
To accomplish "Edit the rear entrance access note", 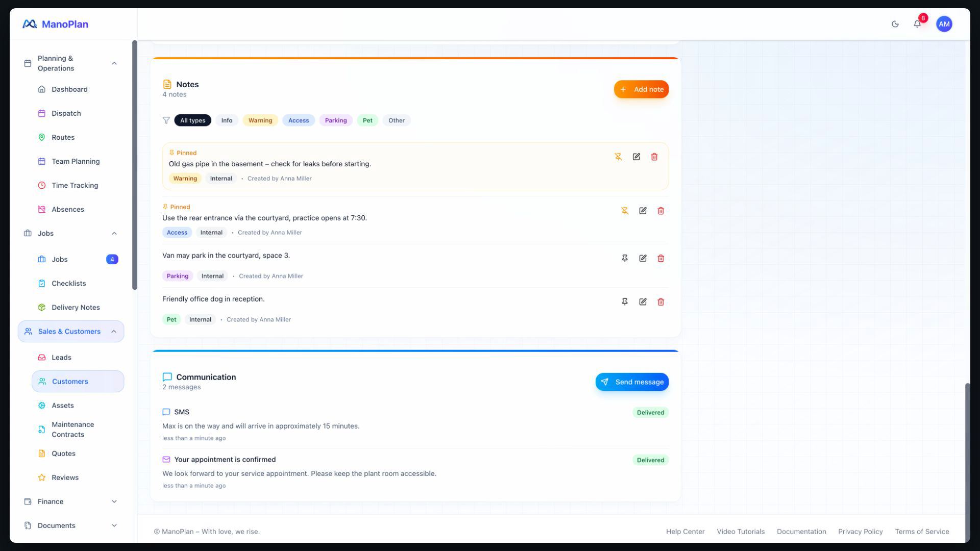I will pyautogui.click(x=643, y=211).
